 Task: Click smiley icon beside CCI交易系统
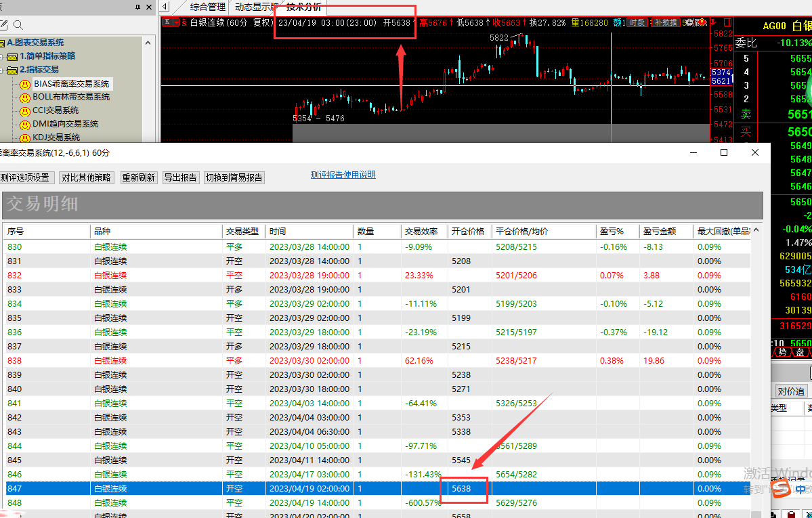(x=25, y=111)
